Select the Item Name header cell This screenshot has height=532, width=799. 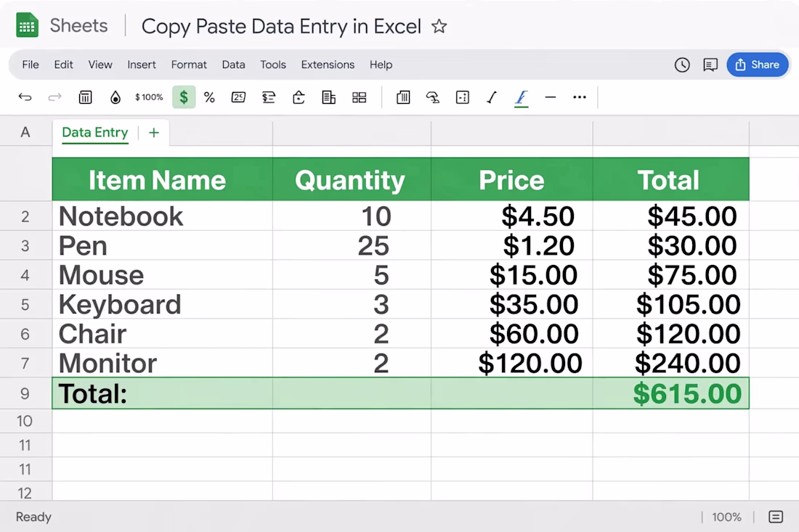click(163, 179)
